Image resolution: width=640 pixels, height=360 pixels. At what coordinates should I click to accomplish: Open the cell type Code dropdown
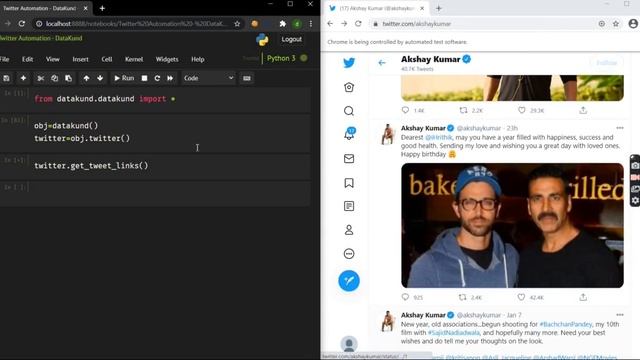(208, 78)
